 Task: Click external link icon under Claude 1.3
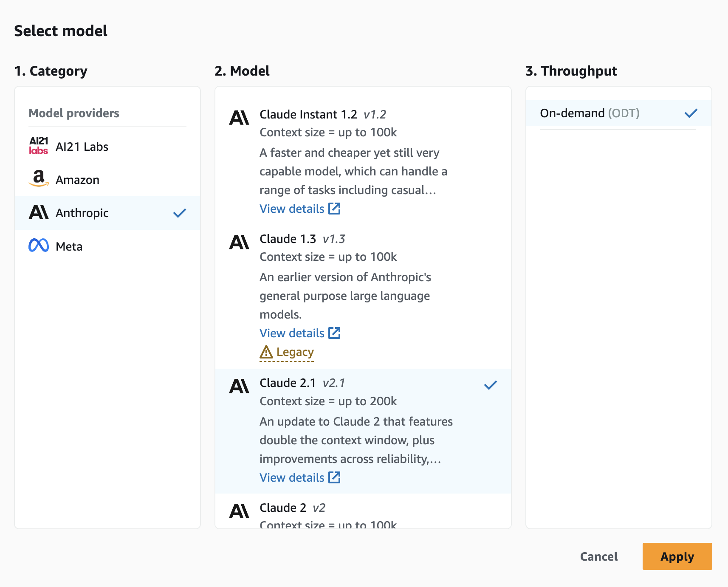[x=335, y=333]
